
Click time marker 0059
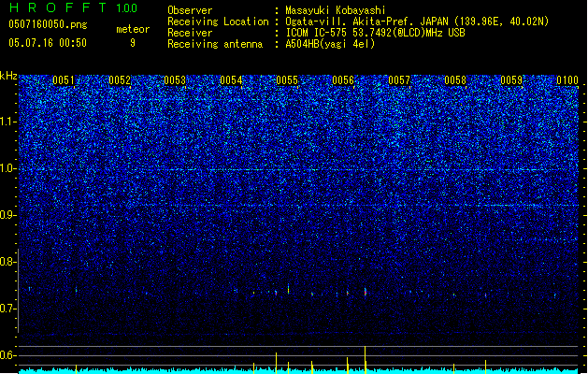click(511, 80)
